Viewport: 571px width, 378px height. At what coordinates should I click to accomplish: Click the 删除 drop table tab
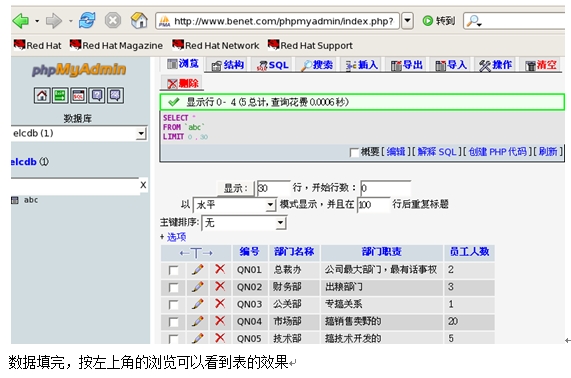pos(182,84)
